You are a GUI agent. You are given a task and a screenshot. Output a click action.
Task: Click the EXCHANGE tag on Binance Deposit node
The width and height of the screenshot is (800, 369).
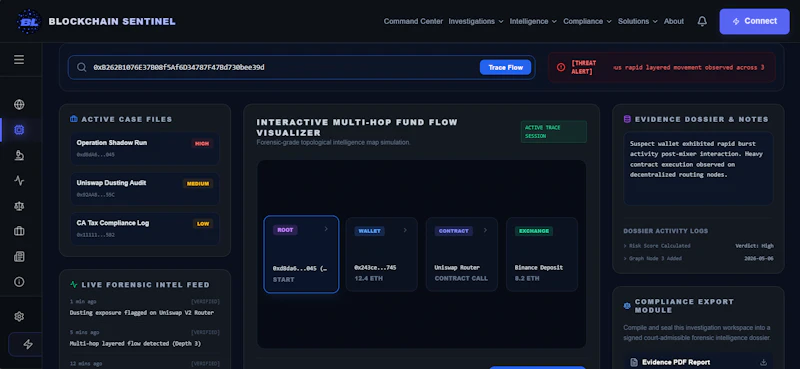[534, 231]
